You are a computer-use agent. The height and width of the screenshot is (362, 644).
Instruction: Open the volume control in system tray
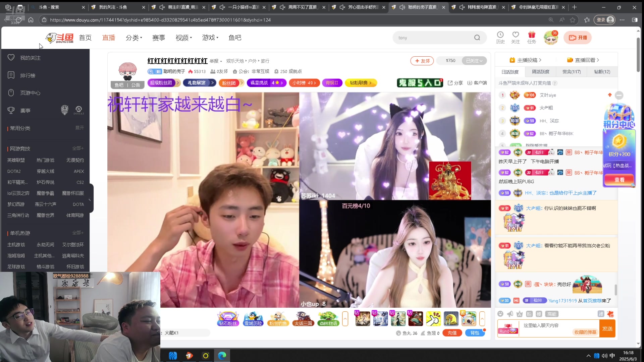[x=604, y=356]
